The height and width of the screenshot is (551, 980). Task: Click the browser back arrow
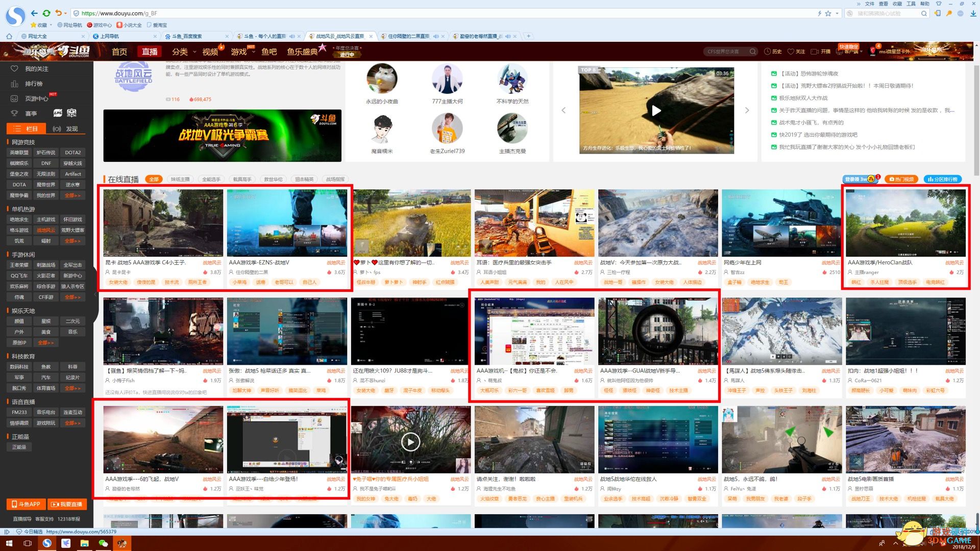tap(34, 13)
